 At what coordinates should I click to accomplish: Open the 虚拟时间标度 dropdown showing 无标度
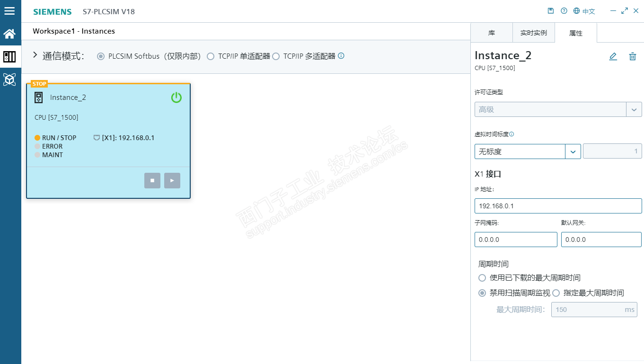coord(528,151)
